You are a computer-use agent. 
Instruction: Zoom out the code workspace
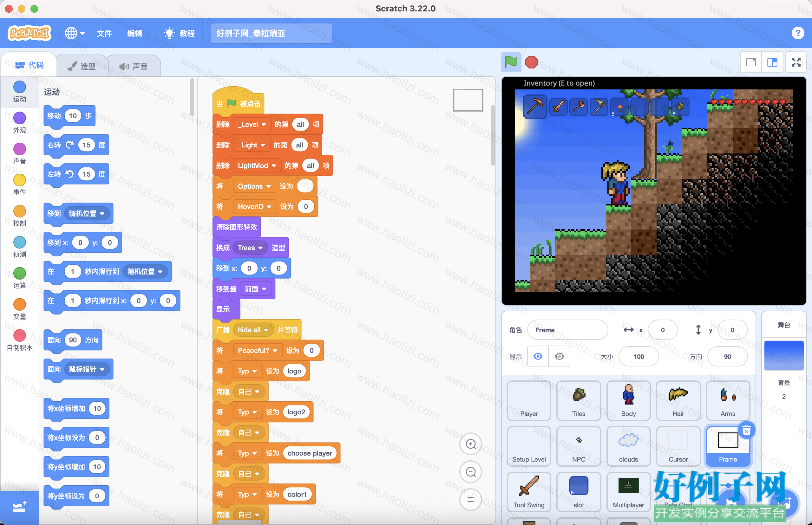tap(471, 472)
